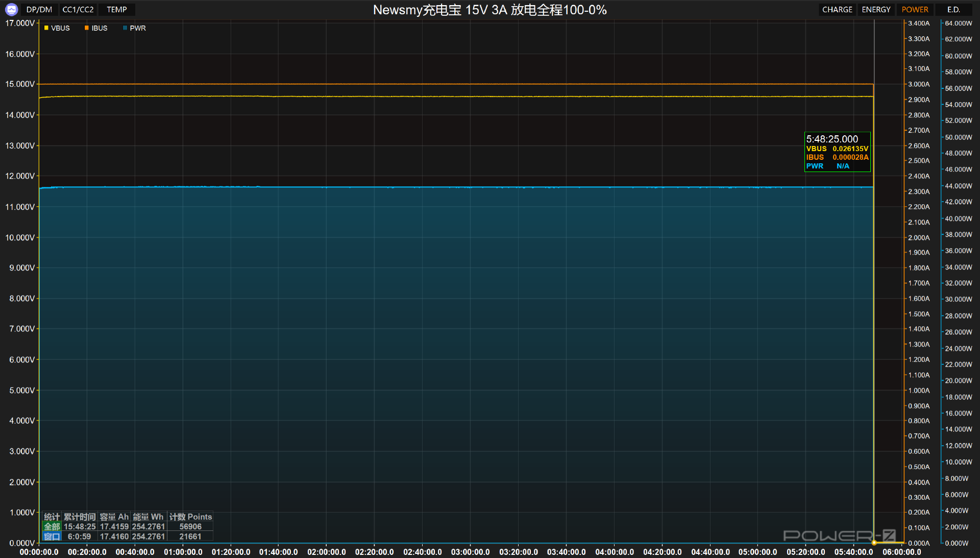The image size is (980, 558).
Task: Click the 容量 Ah column header
Action: (114, 517)
